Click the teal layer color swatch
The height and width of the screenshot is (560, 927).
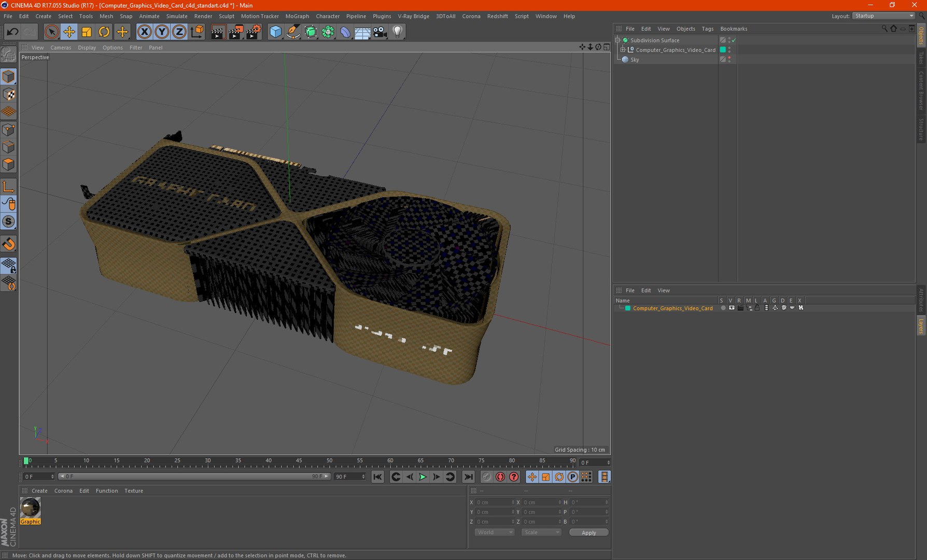click(628, 308)
